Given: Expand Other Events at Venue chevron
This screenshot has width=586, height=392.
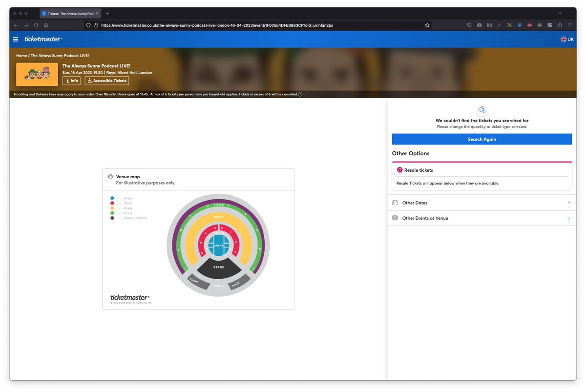Looking at the screenshot, I should [569, 218].
